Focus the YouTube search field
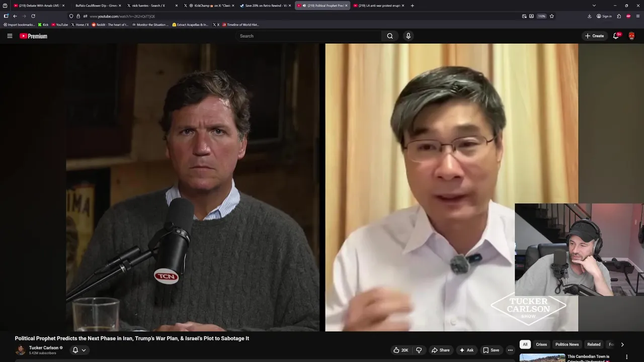644x362 pixels. tap(308, 36)
